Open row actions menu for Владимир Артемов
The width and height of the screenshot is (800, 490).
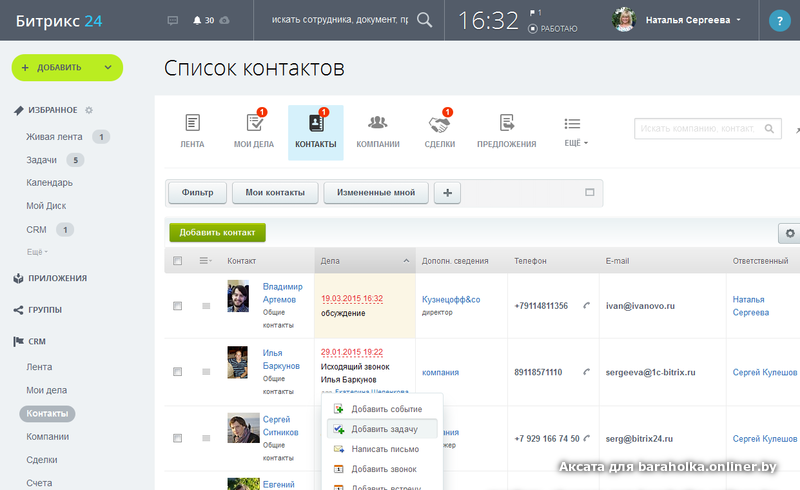[206, 306]
